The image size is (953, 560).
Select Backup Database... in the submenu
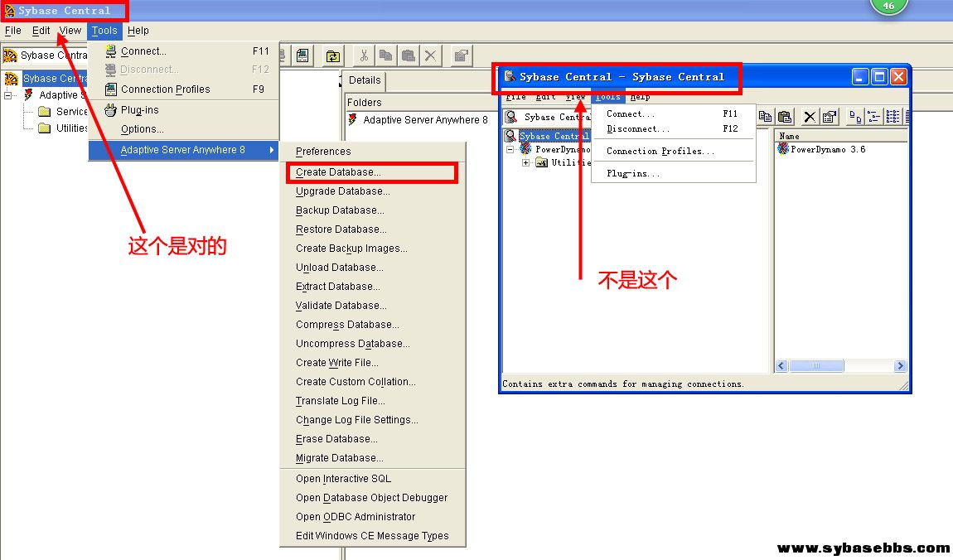click(373, 210)
